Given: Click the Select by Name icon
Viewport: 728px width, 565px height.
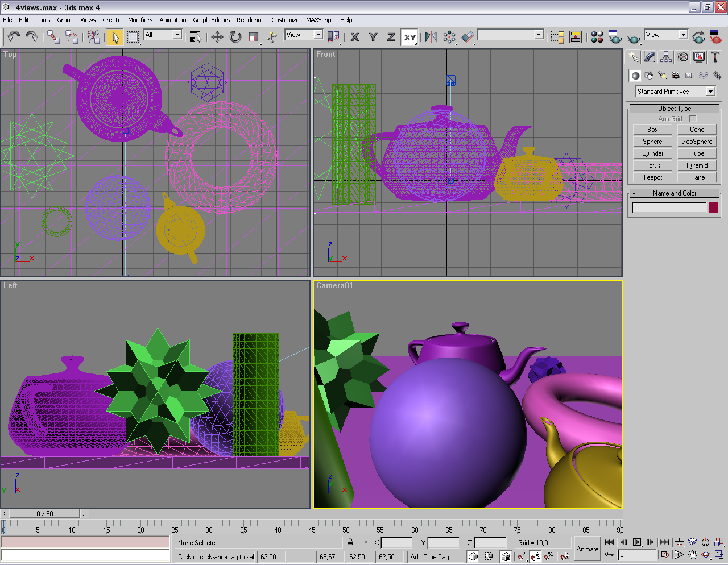Looking at the screenshot, I should click(x=195, y=38).
